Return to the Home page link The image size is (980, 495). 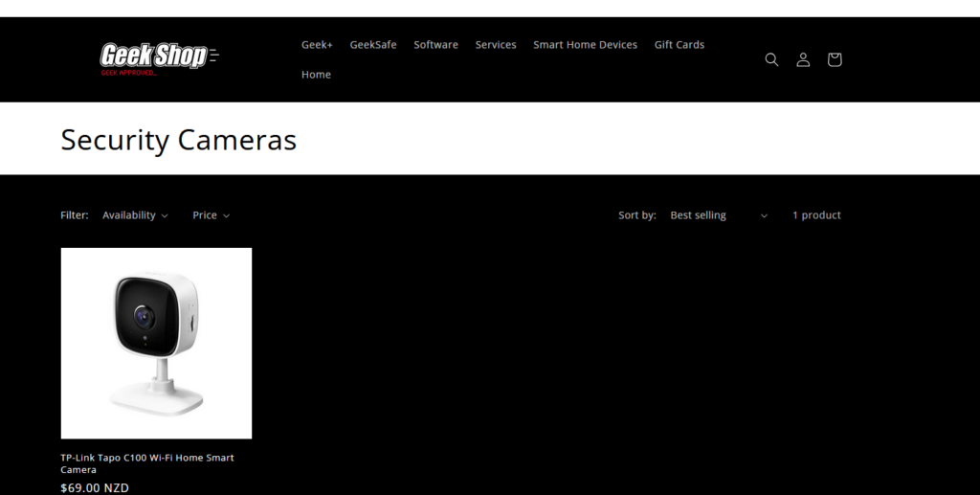(316, 75)
